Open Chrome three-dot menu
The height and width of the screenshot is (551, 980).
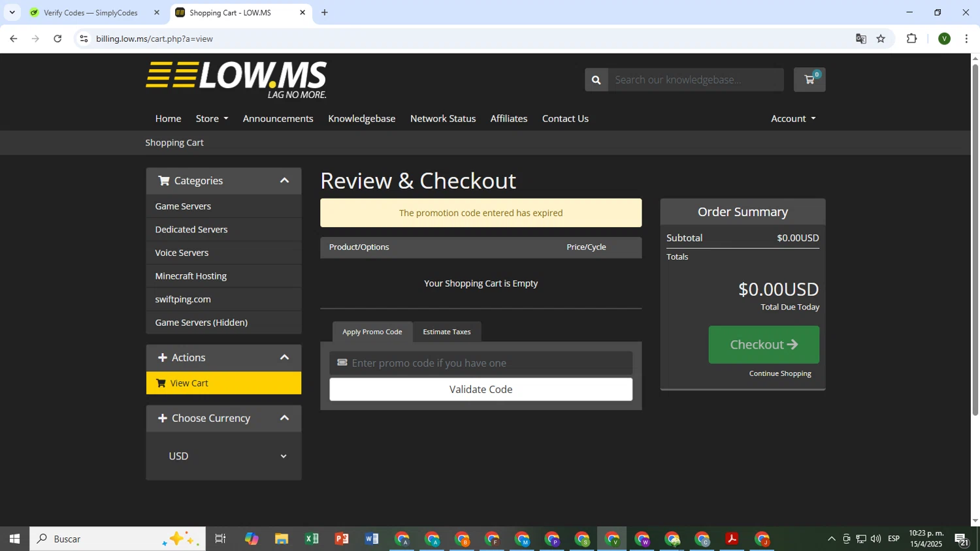(x=966, y=39)
